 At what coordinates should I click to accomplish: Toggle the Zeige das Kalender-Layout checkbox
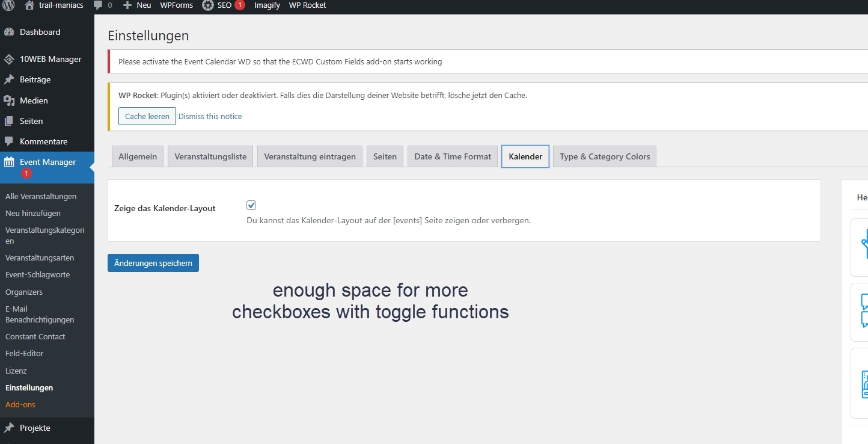[x=251, y=205]
